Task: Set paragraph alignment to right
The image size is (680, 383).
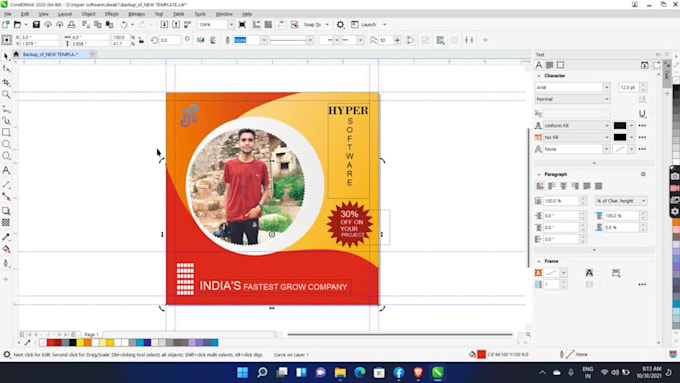Action: pos(575,186)
